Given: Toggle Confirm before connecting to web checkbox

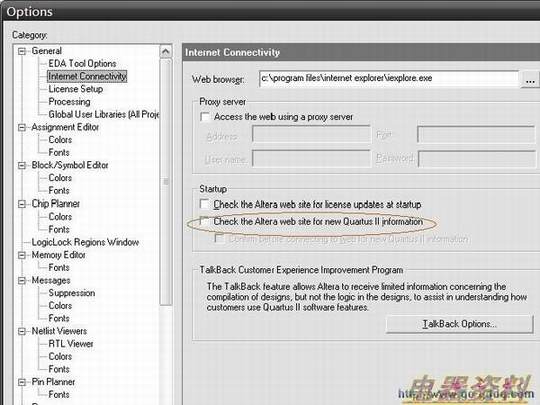Looking at the screenshot, I should [x=219, y=238].
